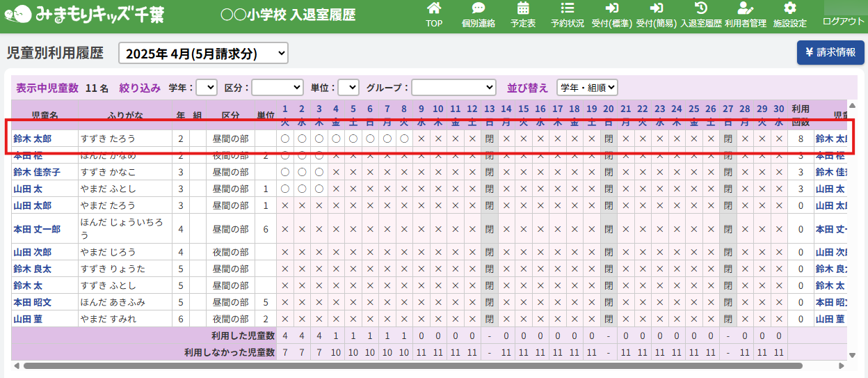Open the 学年 filter dropdown
This screenshot has width=868, height=378.
tap(207, 88)
